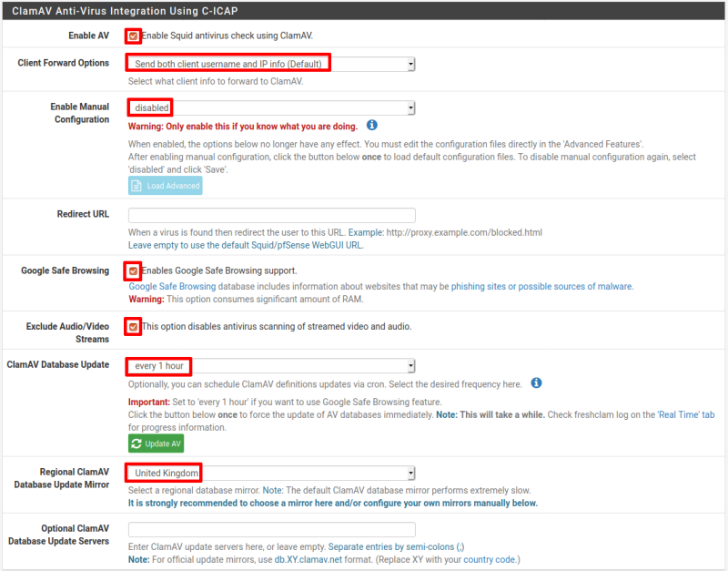The width and height of the screenshot is (728, 571).
Task: Open the country code link
Action: (490, 559)
